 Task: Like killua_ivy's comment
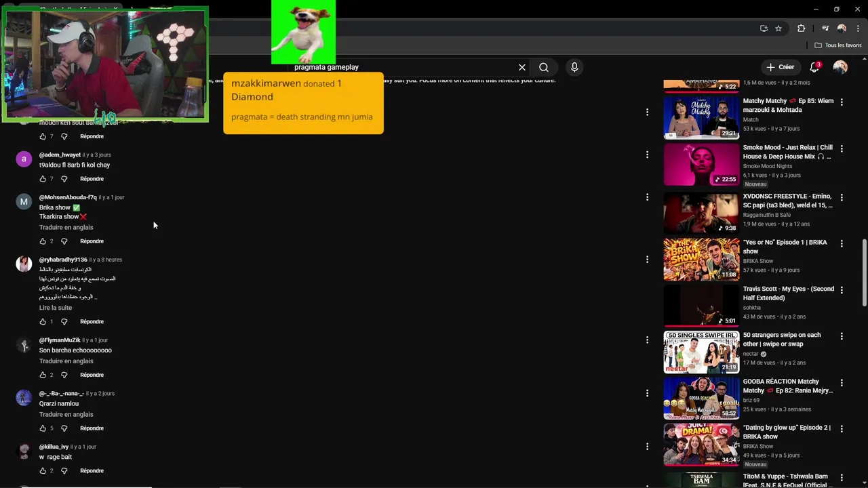tap(43, 471)
